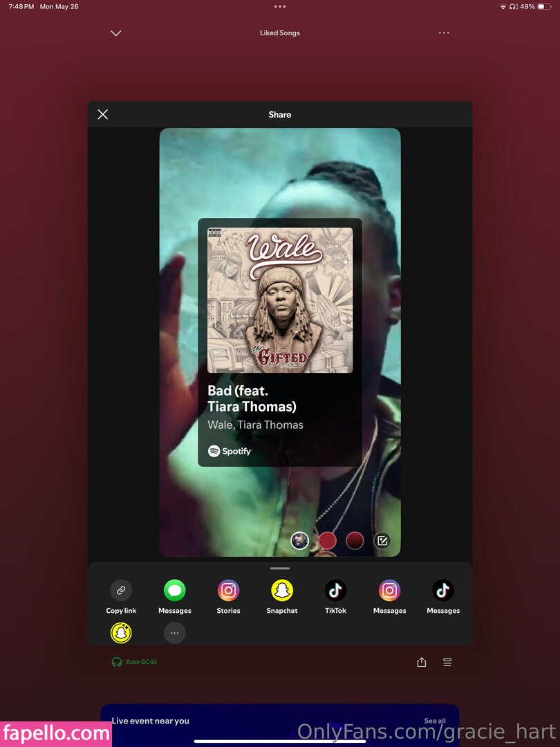Share song to Snapchat
Image resolution: width=560 pixels, height=747 pixels.
click(x=282, y=591)
